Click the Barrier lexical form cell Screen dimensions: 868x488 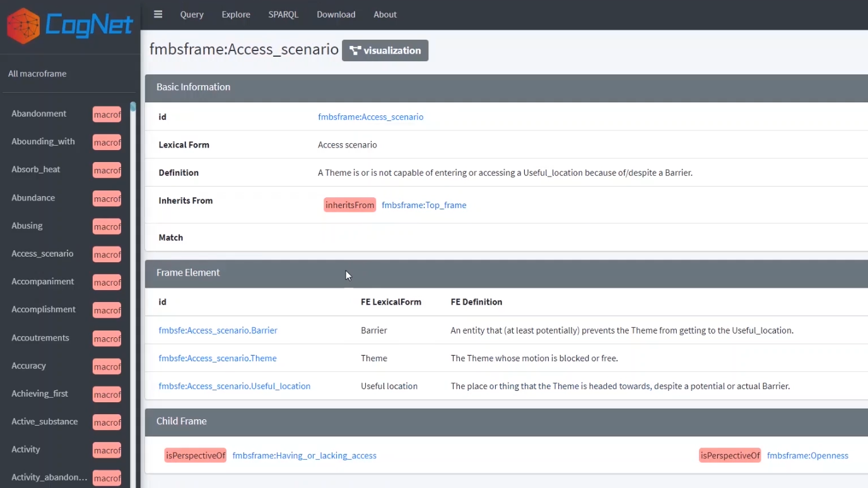(x=374, y=330)
